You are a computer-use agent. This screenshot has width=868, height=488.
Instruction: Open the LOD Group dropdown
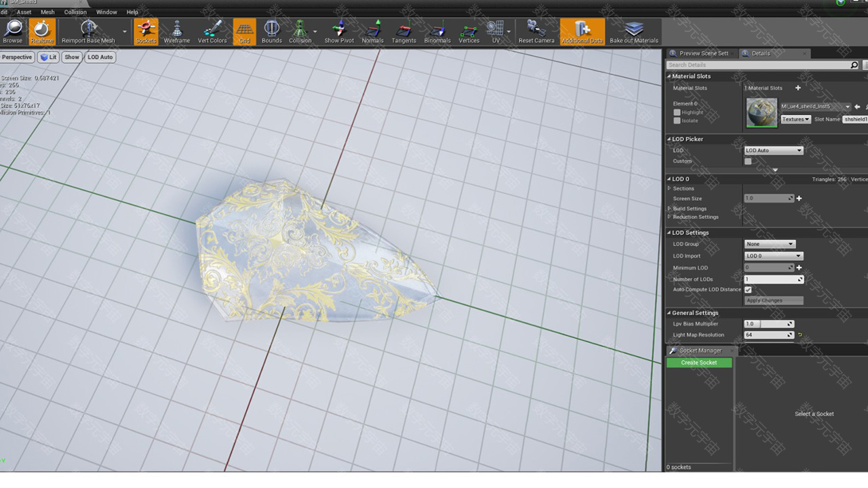coord(769,244)
